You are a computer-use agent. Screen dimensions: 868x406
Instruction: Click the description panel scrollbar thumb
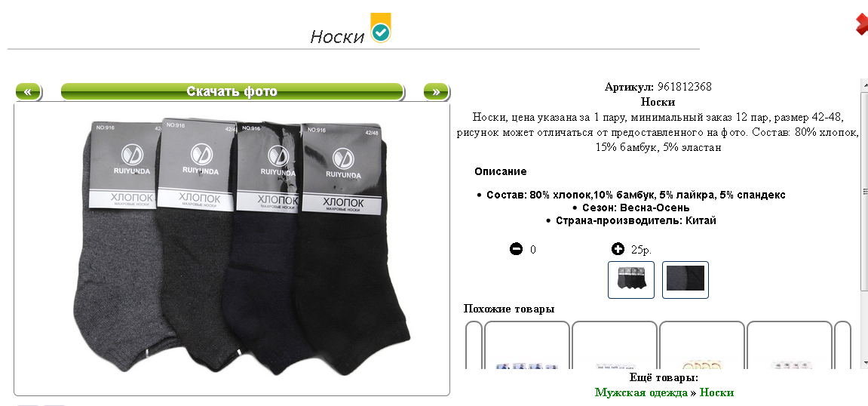coord(864,190)
